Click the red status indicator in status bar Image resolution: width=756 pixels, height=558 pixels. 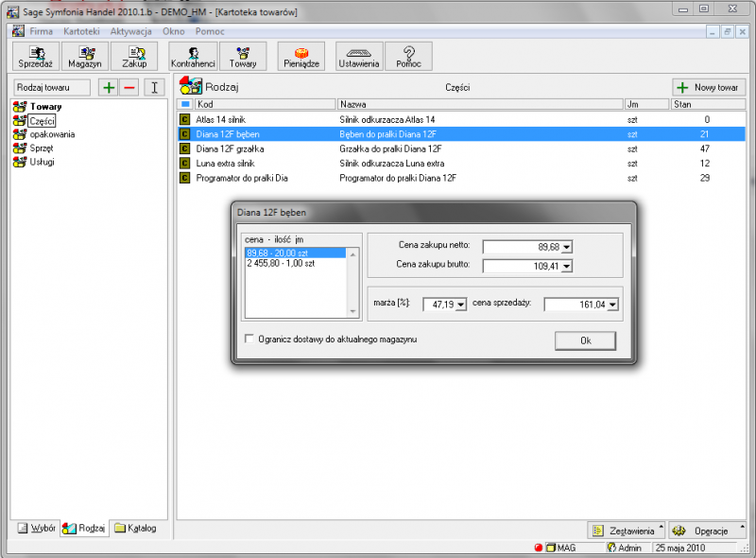pos(539,548)
